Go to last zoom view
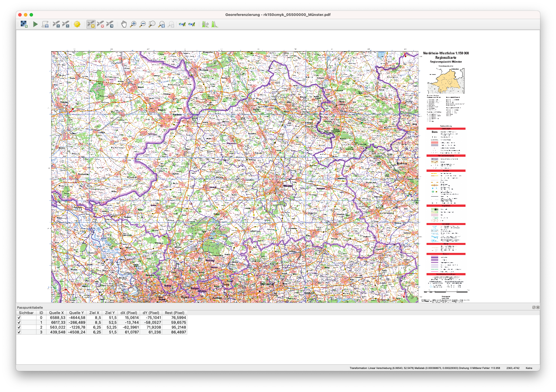The image size is (556, 392). click(162, 24)
